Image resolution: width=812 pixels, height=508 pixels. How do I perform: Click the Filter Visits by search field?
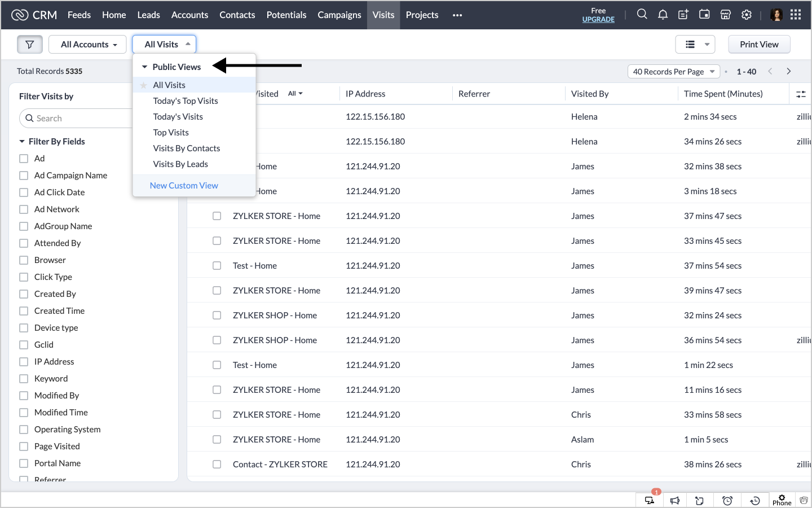click(x=79, y=119)
